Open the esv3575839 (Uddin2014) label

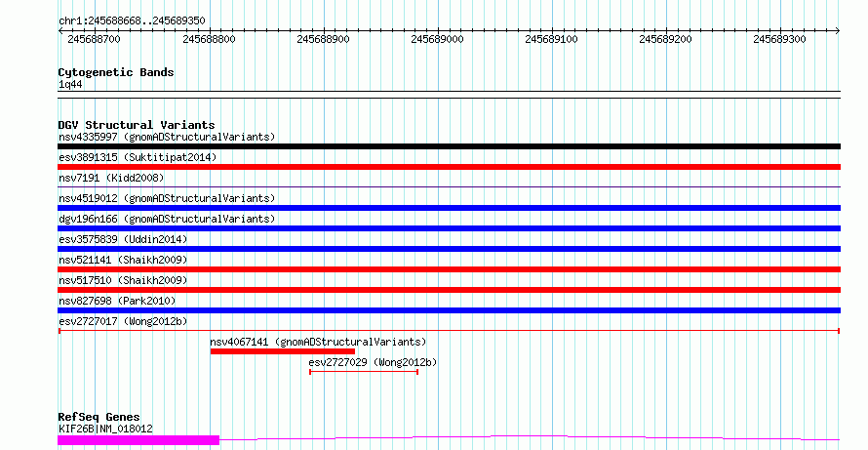123,239
